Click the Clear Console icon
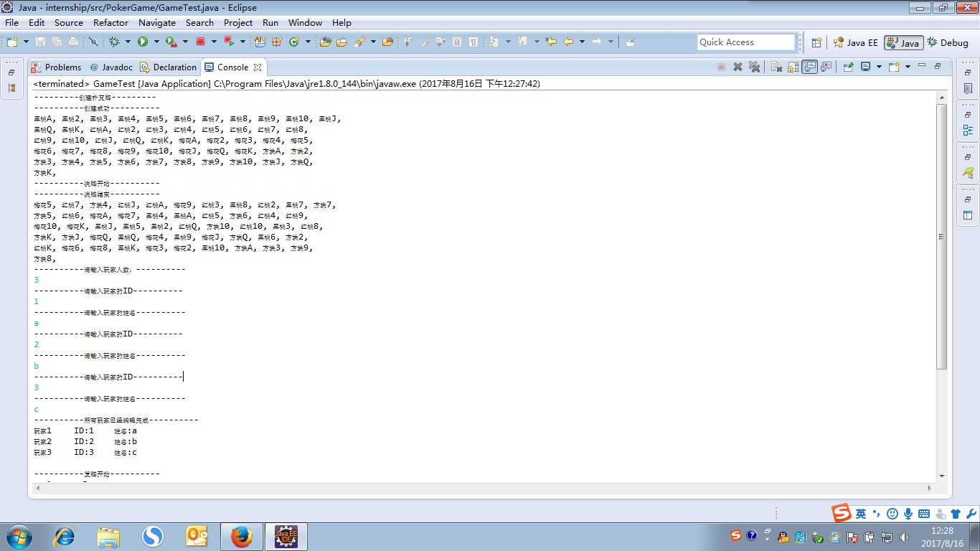This screenshot has width=980, height=551. 776,67
